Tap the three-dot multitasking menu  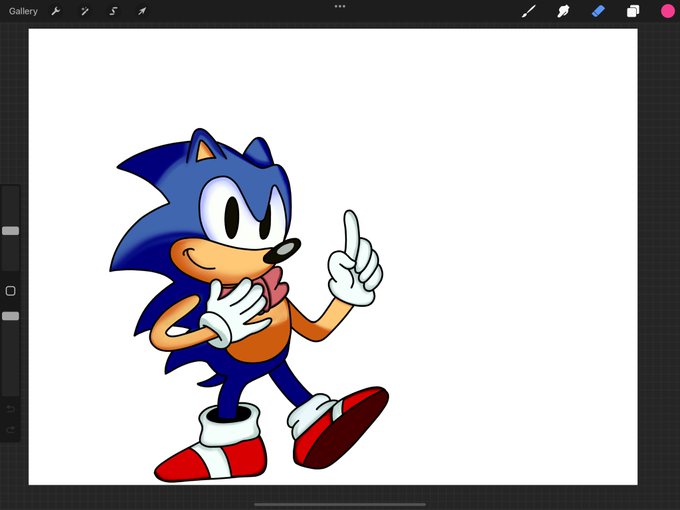pos(340,7)
